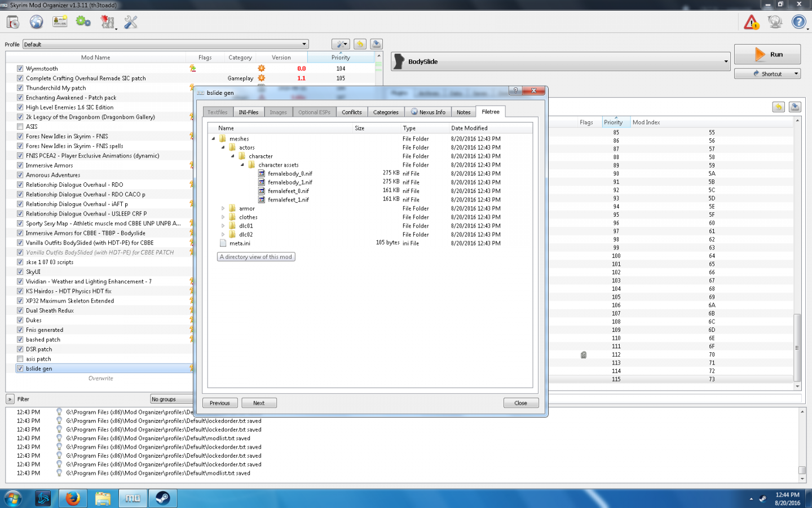Switch to the Conflicts tab
This screenshot has width=812, height=508.
tap(352, 112)
